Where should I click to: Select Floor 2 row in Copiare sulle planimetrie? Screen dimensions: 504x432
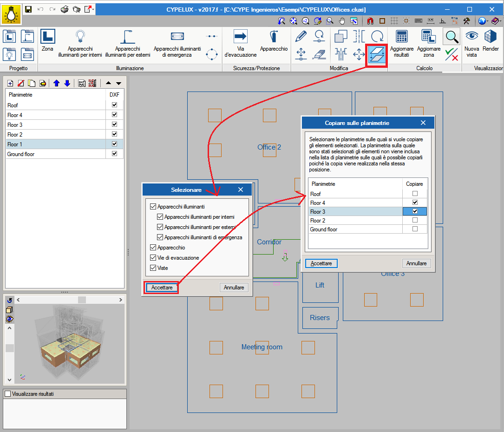(355, 221)
